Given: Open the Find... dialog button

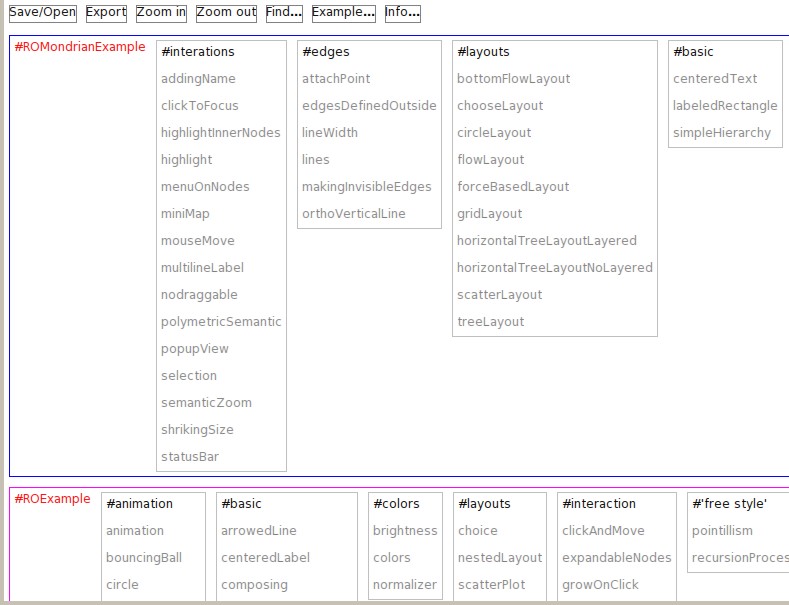Looking at the screenshot, I should pyautogui.click(x=285, y=13).
